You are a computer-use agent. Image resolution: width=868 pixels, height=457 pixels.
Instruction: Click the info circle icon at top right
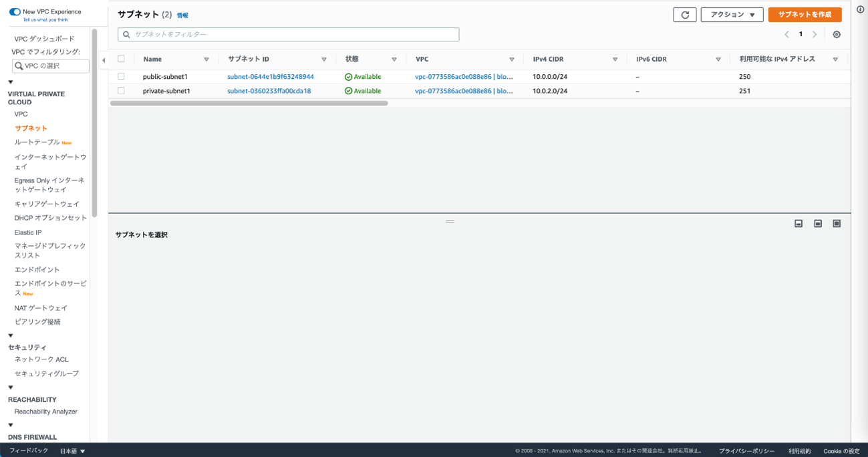point(860,9)
